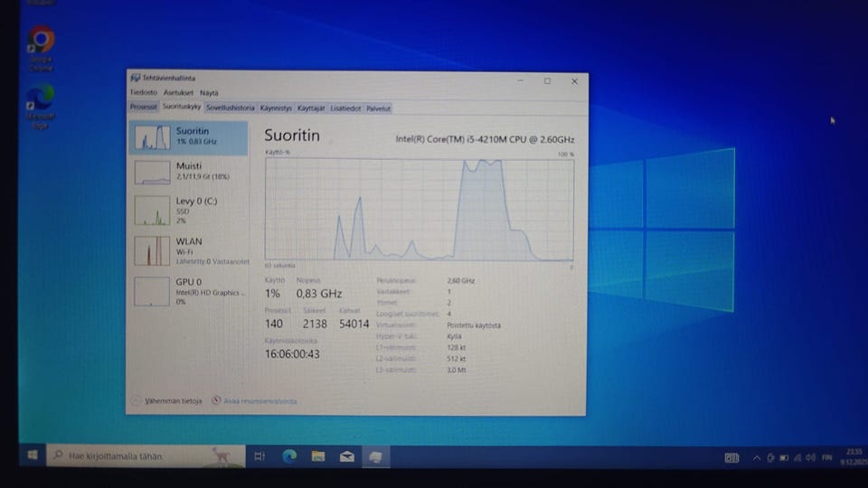
Task: Open Avaa resurssienvalvonta link
Action: click(x=260, y=401)
